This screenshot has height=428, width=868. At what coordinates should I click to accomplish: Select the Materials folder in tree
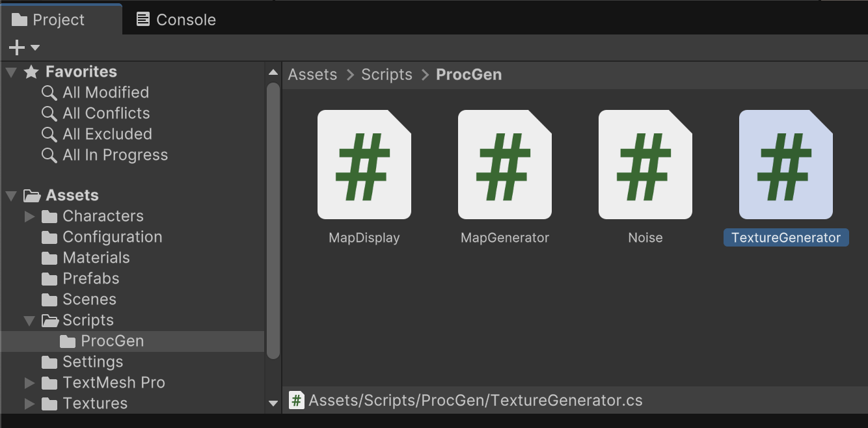[x=96, y=258]
